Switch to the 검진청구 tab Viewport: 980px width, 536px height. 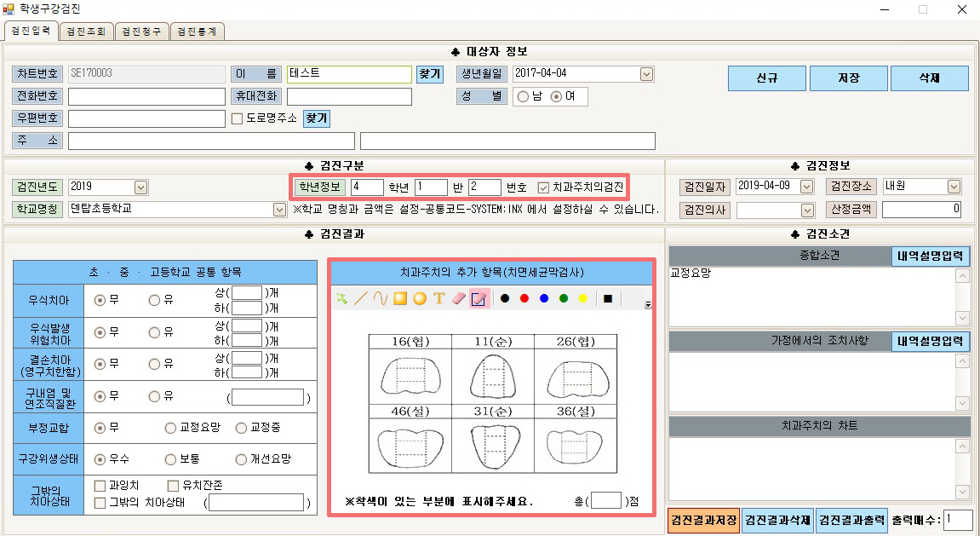click(141, 32)
